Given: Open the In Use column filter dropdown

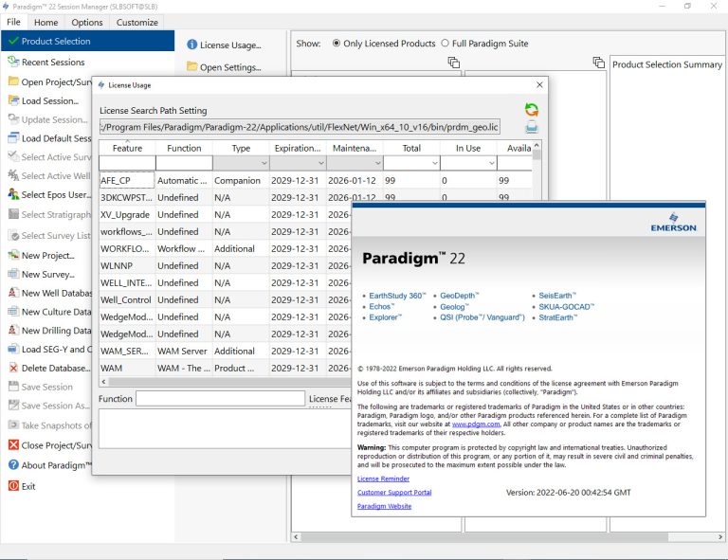Looking at the screenshot, I should (x=491, y=163).
